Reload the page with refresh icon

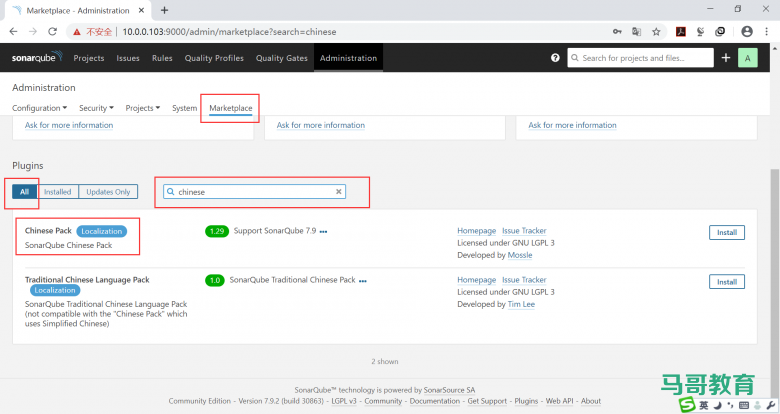(52, 31)
